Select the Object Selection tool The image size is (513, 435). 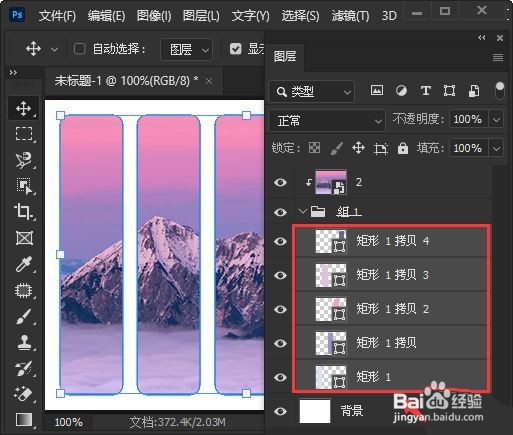coord(24,186)
